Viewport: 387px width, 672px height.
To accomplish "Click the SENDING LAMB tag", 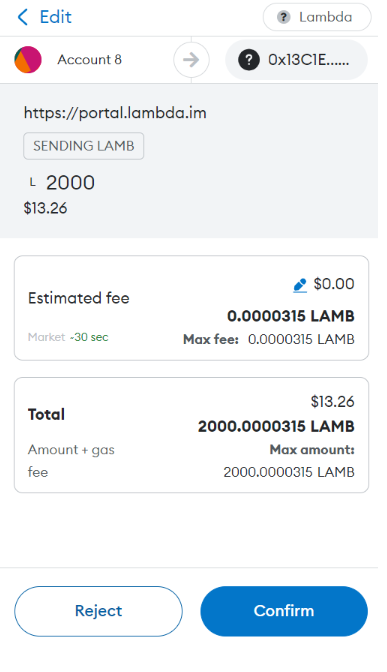I will [84, 146].
